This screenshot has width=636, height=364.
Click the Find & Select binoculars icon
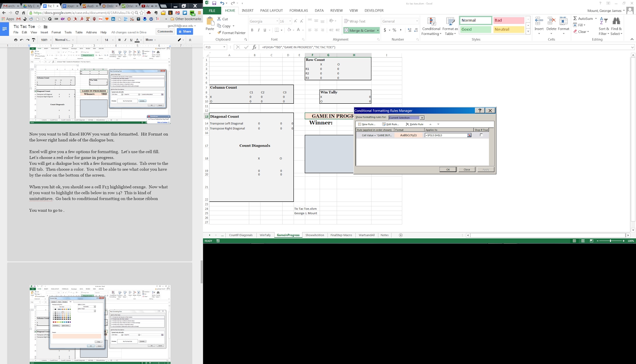[616, 21]
